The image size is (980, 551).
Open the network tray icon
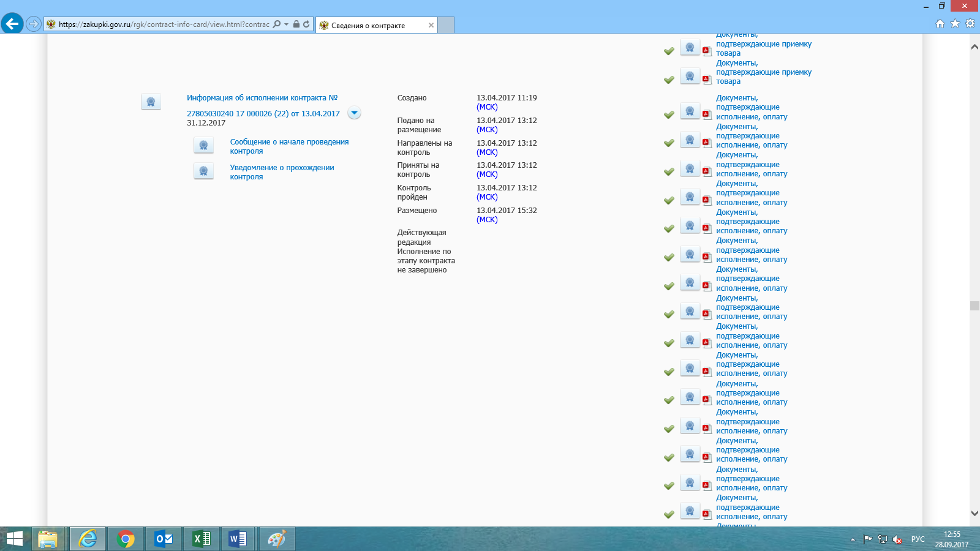pos(883,539)
